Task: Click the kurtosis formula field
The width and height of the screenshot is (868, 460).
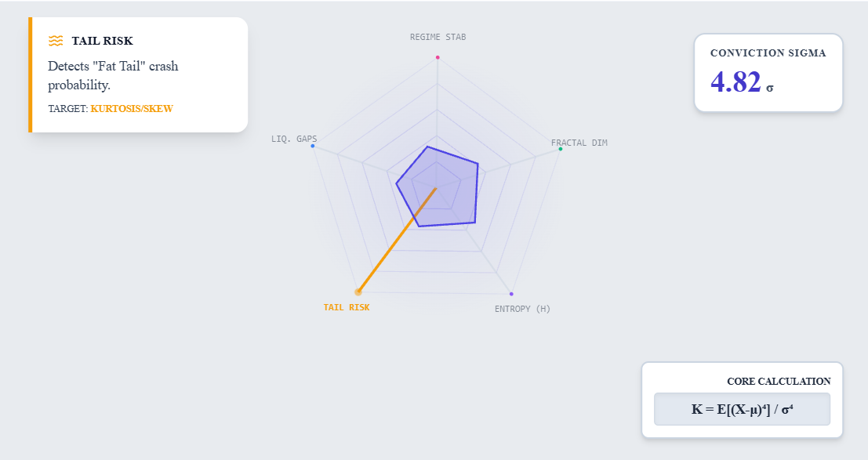Action: pyautogui.click(x=742, y=408)
